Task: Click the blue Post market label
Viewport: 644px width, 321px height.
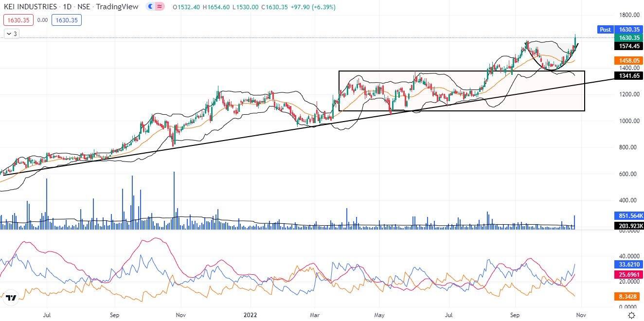Action: (605, 30)
